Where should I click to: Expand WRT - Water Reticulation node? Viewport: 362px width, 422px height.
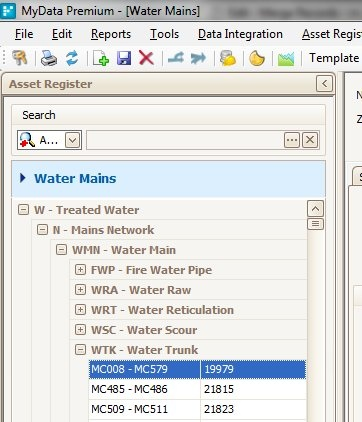80,310
